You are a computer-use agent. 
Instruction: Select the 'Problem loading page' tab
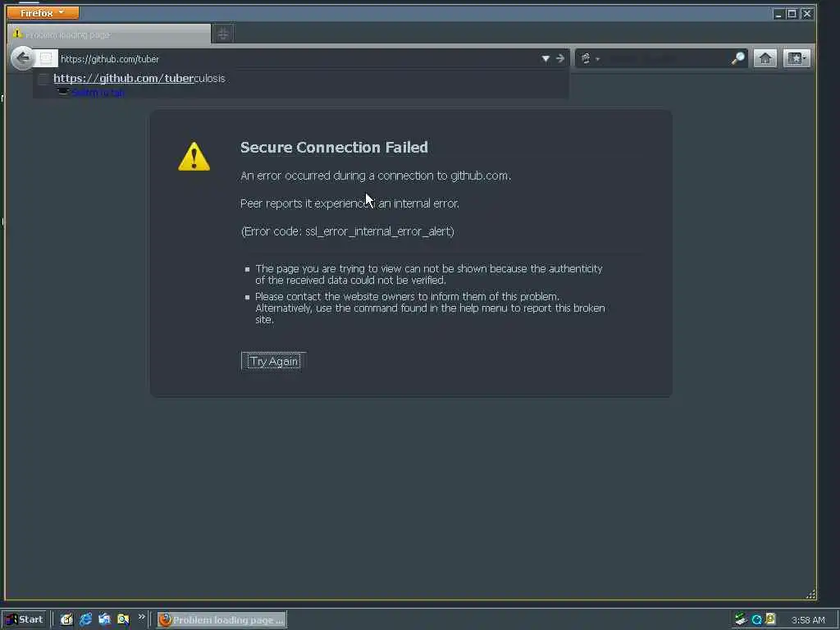click(x=109, y=34)
